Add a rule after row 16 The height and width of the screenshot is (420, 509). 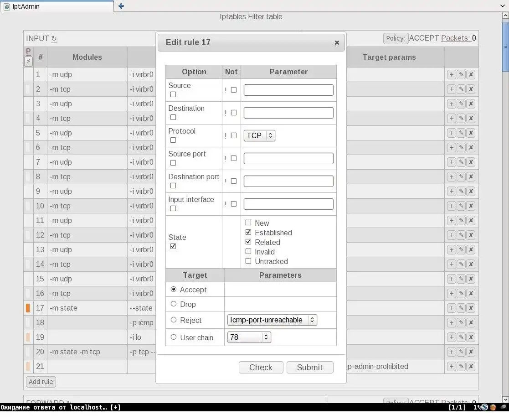(x=451, y=293)
